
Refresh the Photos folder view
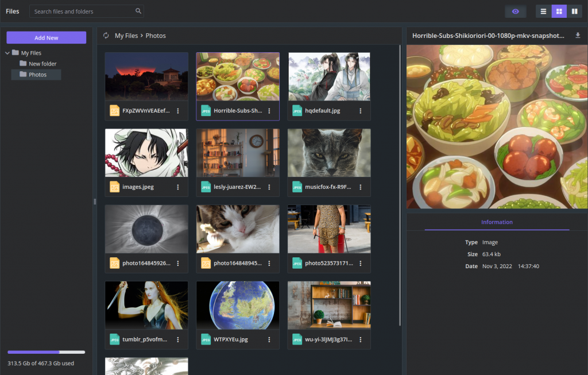[x=105, y=35]
